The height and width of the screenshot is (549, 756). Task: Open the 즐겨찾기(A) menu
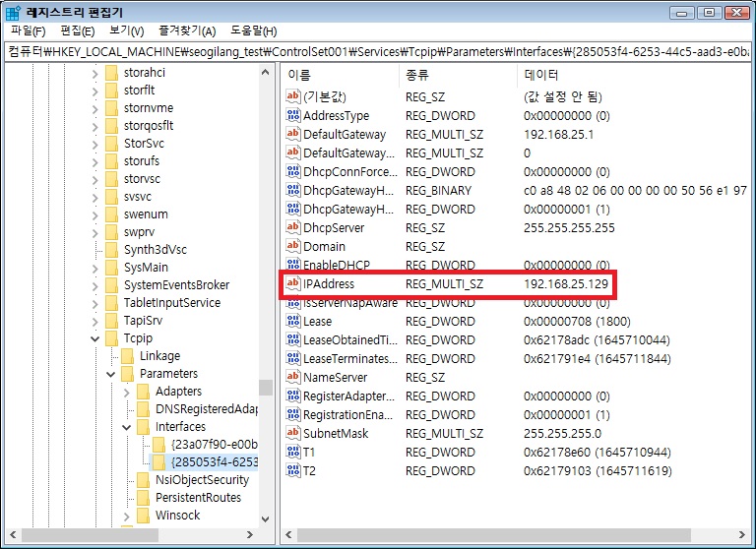click(x=187, y=31)
